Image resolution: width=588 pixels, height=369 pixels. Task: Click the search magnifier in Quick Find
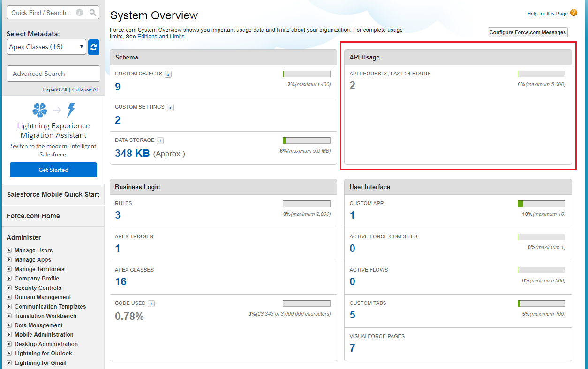coord(92,12)
